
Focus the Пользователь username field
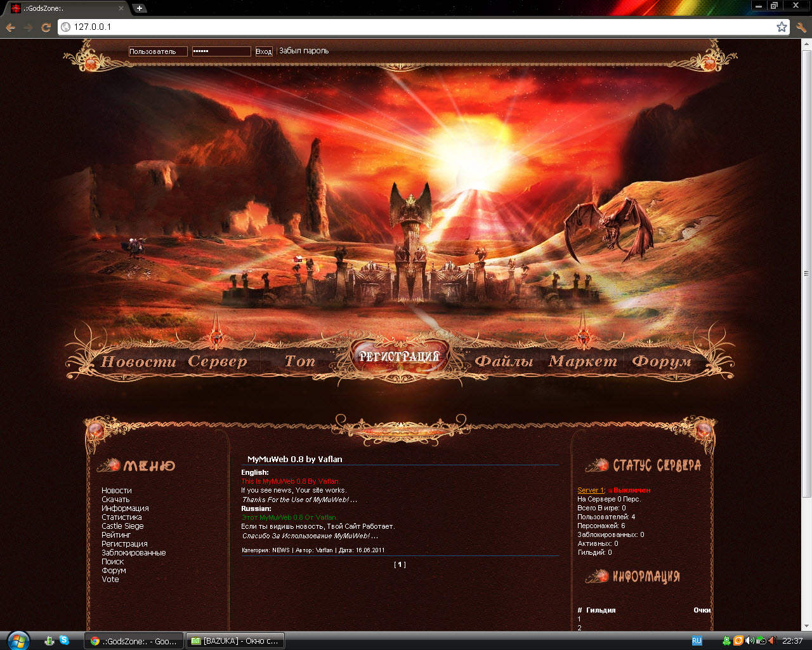coord(158,51)
